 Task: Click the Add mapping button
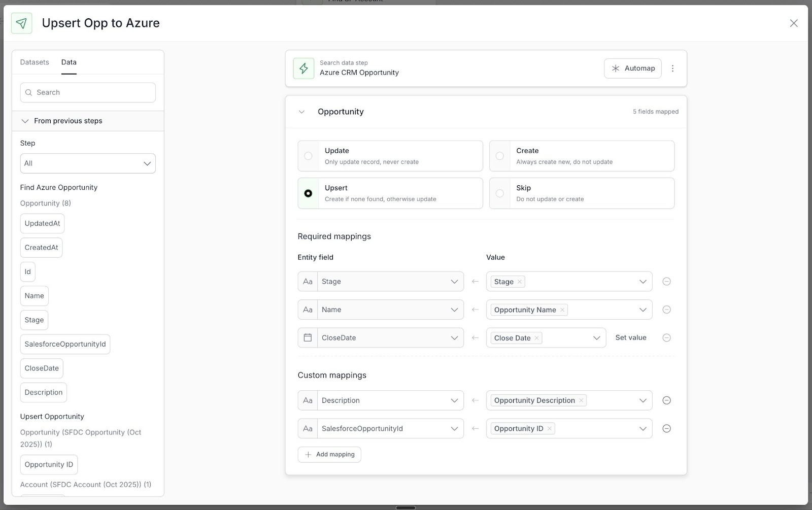click(329, 455)
